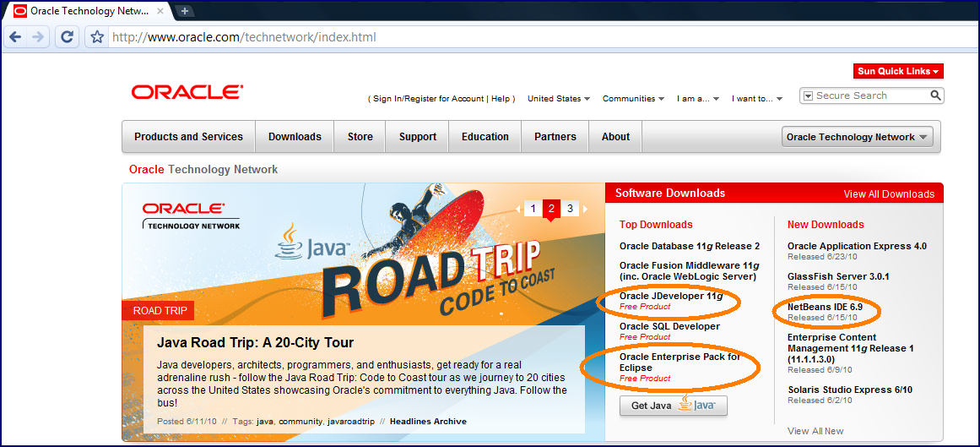Screen dimensions: 980x447
Task: Select slide 3 in banner carousel
Action: click(570, 209)
